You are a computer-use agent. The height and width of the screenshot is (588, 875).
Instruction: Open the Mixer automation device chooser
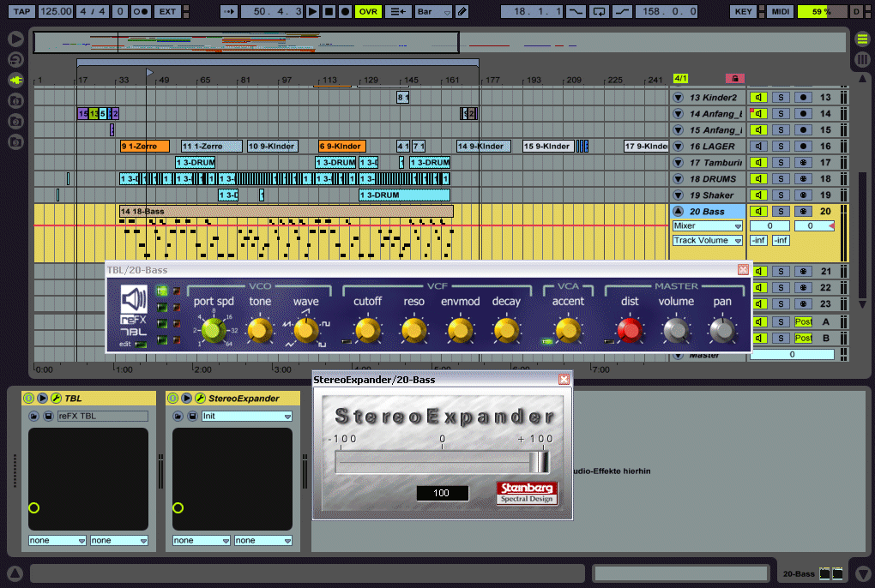click(x=707, y=225)
